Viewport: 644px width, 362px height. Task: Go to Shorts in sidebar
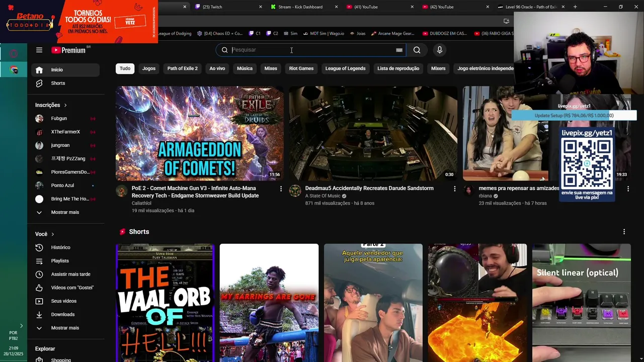click(x=65, y=83)
